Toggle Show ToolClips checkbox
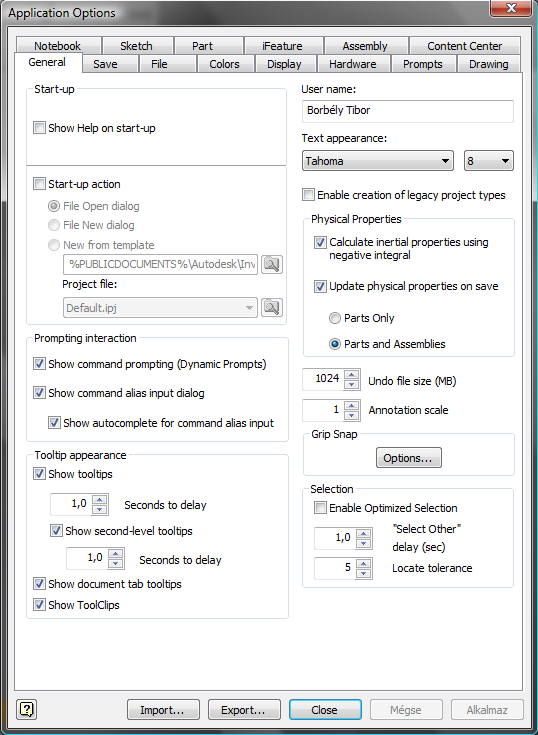This screenshot has width=538, height=735. click(39, 605)
